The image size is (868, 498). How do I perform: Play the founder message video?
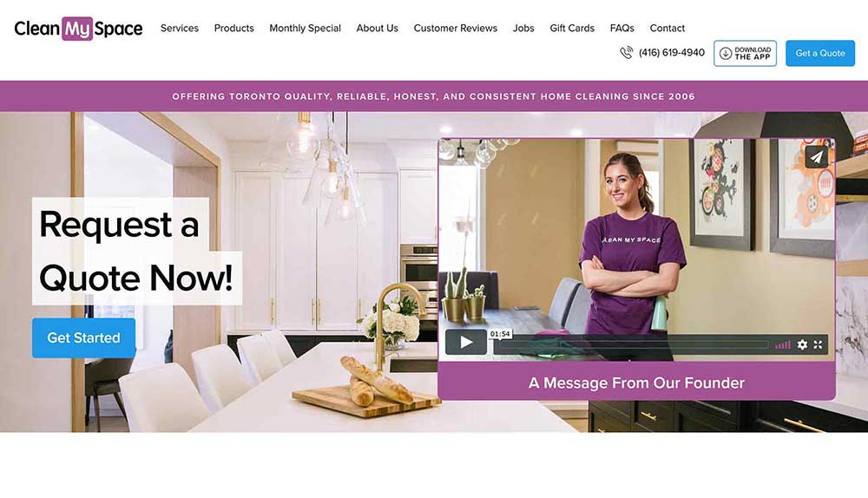[x=466, y=343]
